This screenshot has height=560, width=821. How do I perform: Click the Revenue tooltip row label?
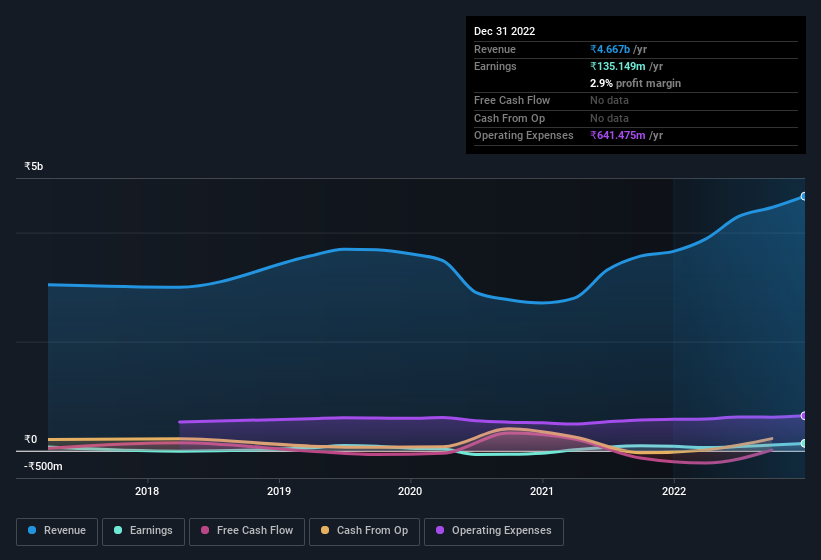[x=495, y=49]
